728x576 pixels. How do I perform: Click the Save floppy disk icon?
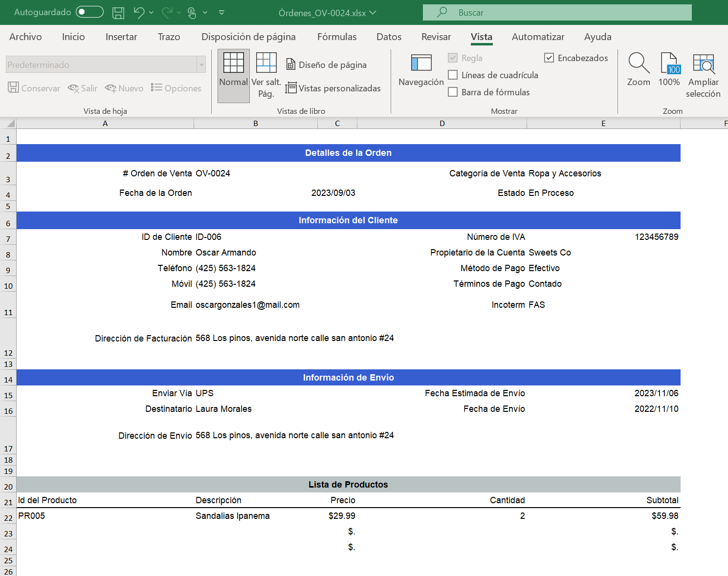pyautogui.click(x=118, y=13)
